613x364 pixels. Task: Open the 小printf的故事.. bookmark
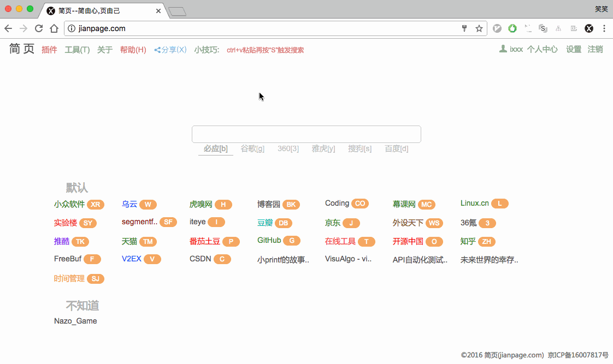click(283, 260)
